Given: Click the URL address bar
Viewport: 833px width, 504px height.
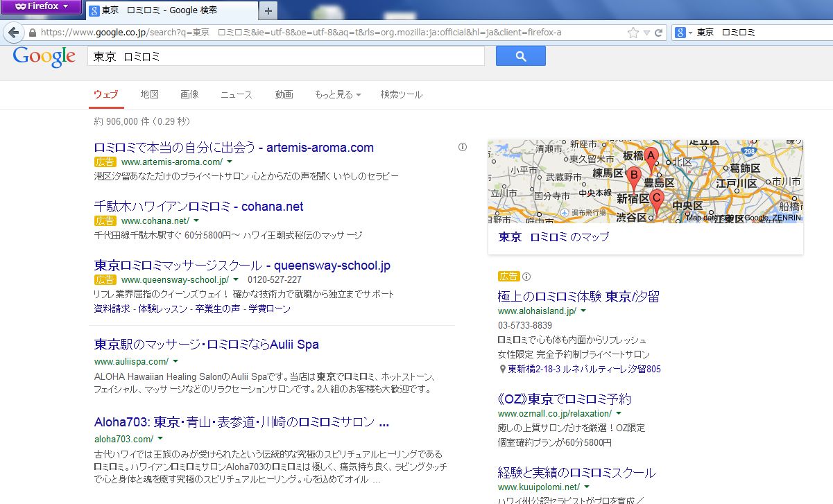Looking at the screenshot, I should [x=332, y=33].
